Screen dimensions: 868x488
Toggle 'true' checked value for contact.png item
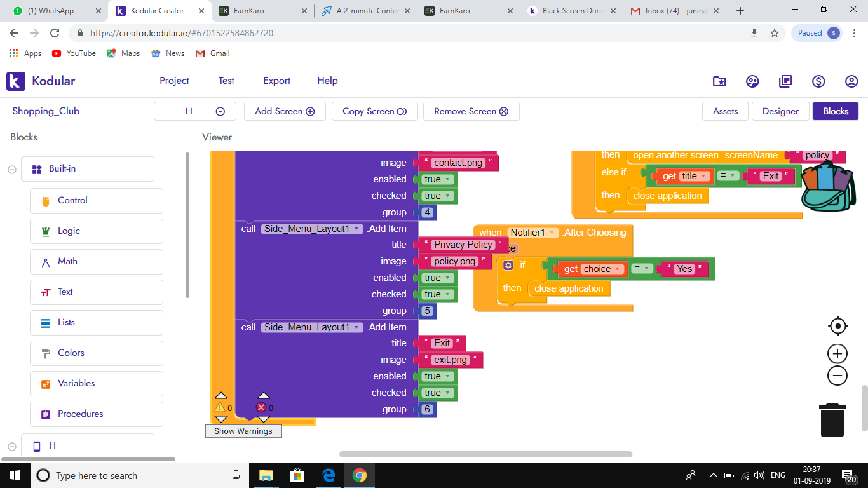pos(436,196)
